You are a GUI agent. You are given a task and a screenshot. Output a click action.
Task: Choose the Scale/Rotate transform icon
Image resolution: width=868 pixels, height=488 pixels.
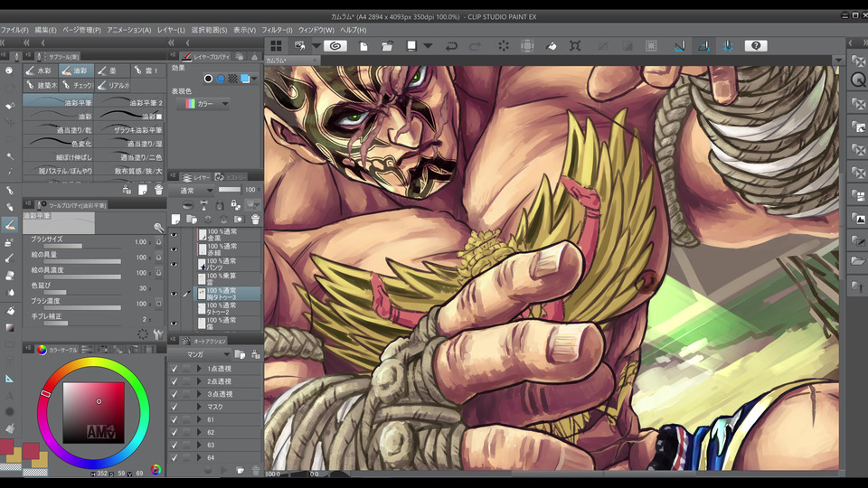575,46
